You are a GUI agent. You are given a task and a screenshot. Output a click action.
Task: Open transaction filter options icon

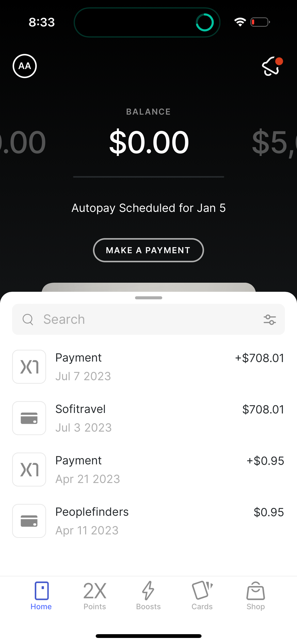(x=270, y=320)
